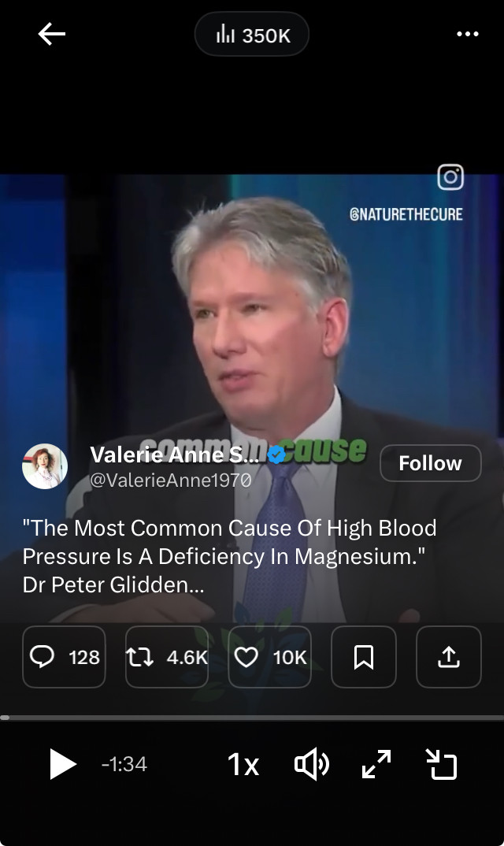This screenshot has width=504, height=846.
Task: Like the post with 10K heart
Action: [270, 657]
